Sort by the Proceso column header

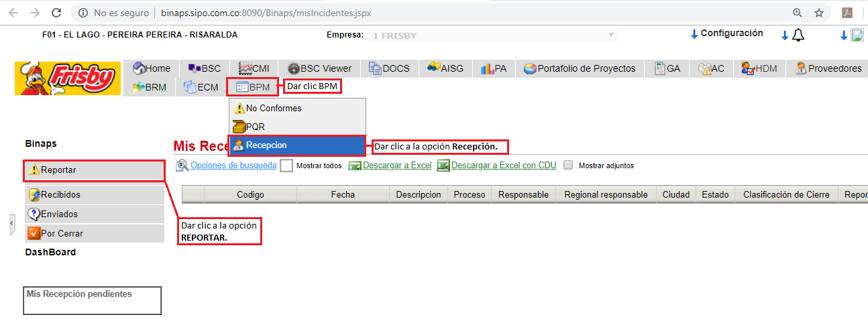pyautogui.click(x=470, y=194)
